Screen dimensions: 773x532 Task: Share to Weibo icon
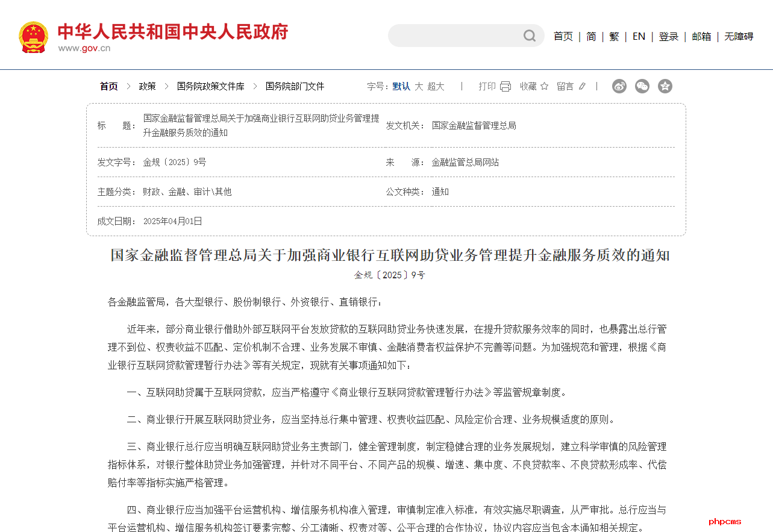pyautogui.click(x=619, y=86)
